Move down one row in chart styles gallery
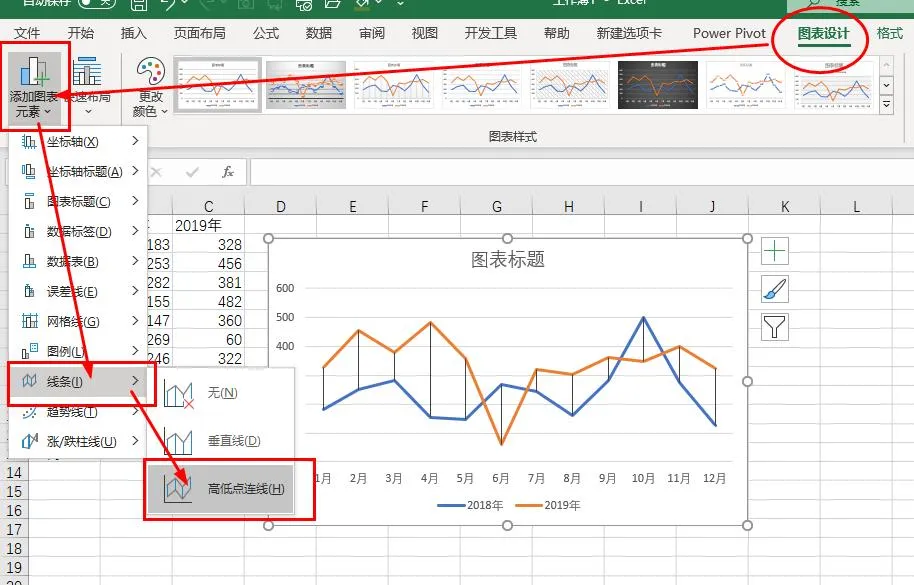This screenshot has width=914, height=585. click(887, 85)
